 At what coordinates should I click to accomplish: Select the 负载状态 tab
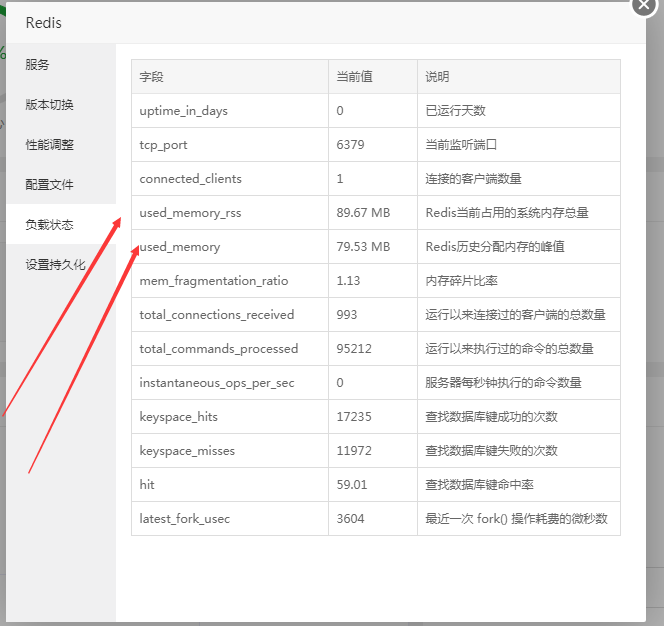click(x=50, y=225)
